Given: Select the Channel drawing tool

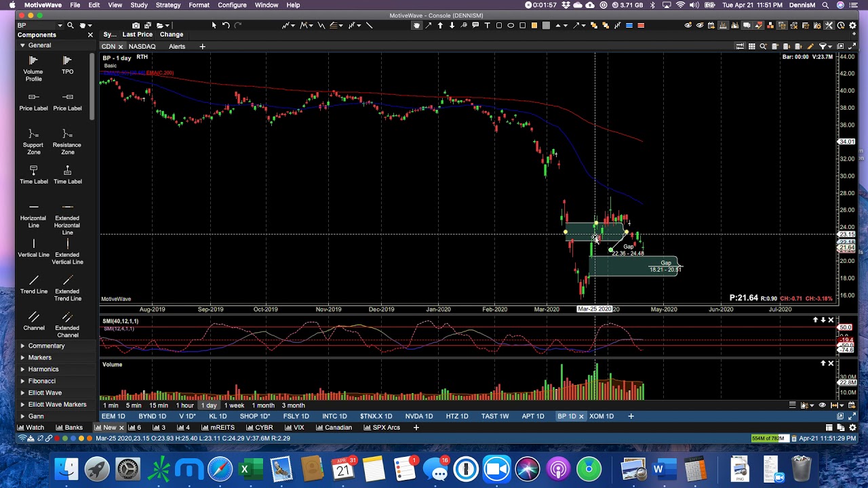Looking at the screenshot, I should 33,322.
